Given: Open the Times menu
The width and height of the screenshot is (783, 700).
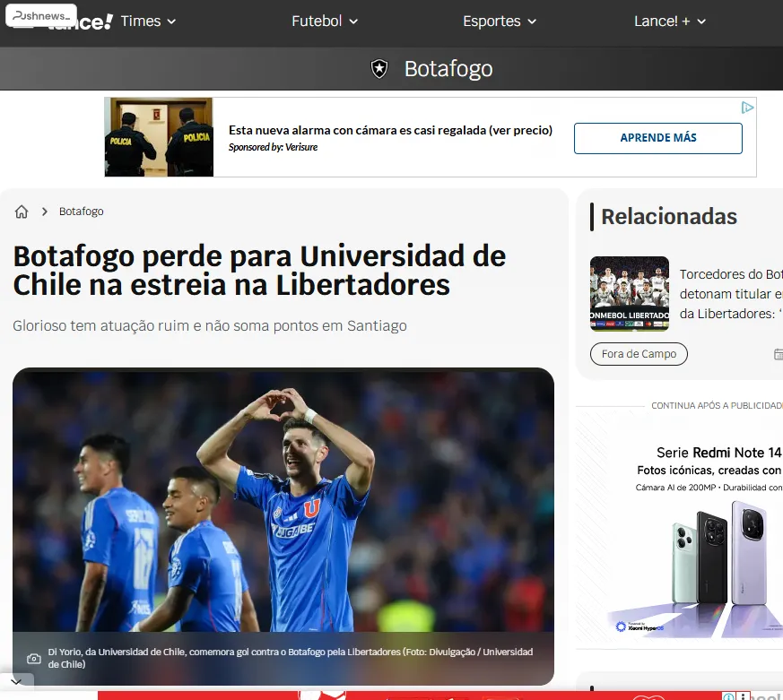Looking at the screenshot, I should [x=147, y=21].
